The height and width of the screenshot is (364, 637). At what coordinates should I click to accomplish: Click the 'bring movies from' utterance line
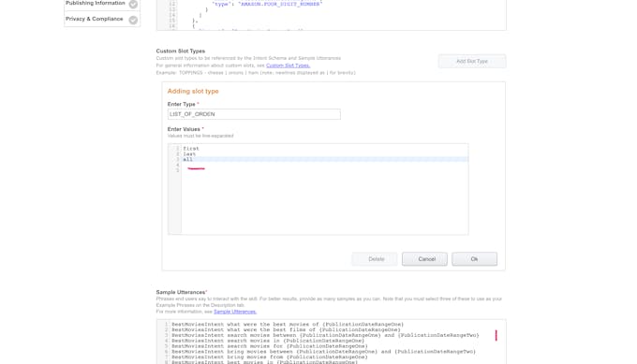270,357
